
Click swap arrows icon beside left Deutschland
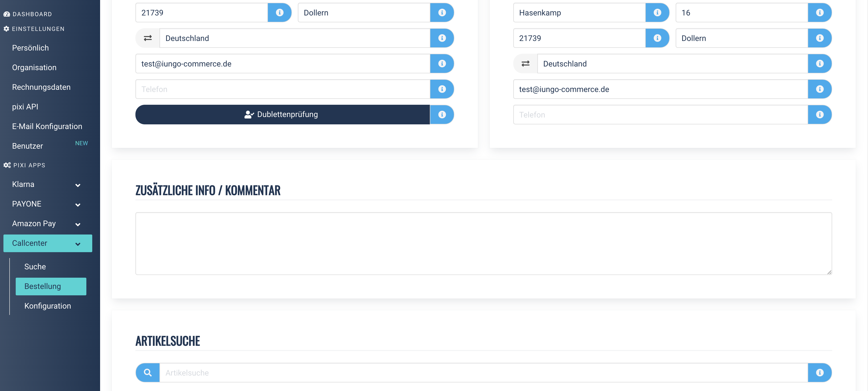[148, 38]
